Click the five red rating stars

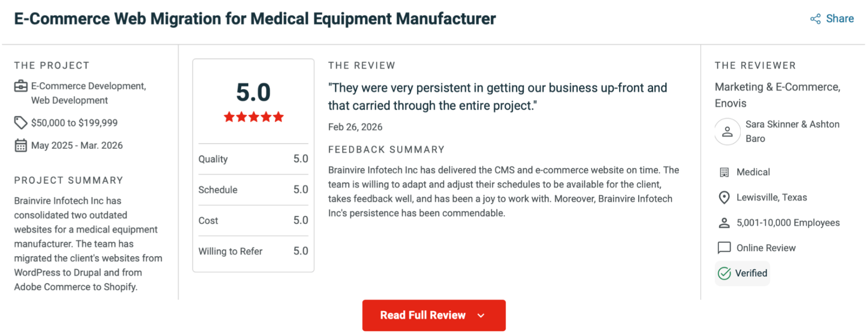254,117
